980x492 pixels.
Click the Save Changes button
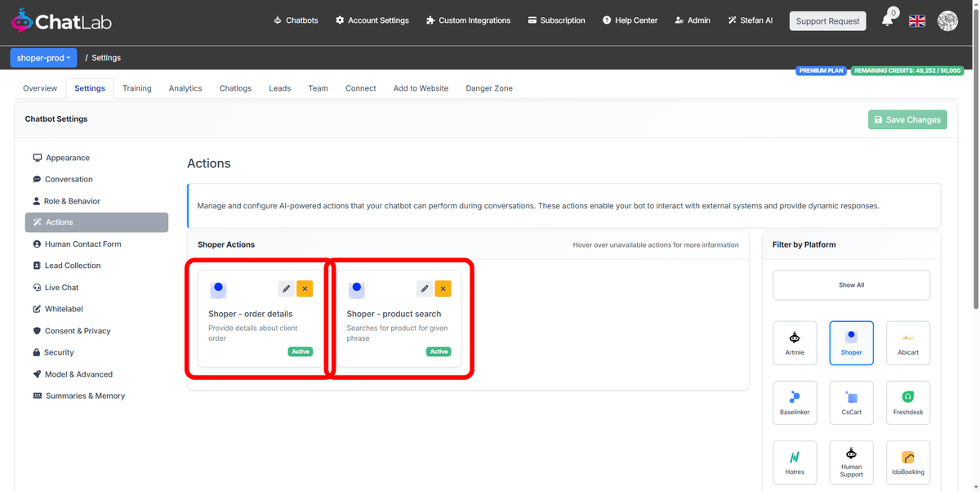point(907,119)
